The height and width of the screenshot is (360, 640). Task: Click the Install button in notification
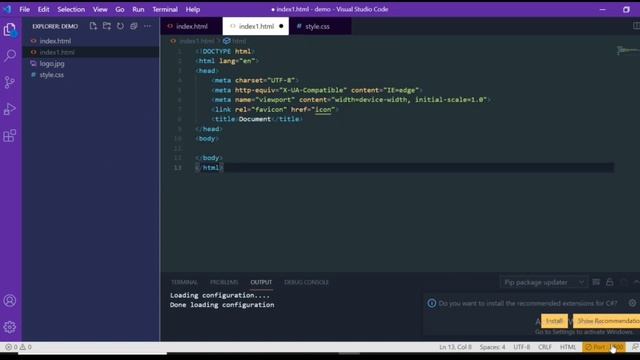coord(554,321)
